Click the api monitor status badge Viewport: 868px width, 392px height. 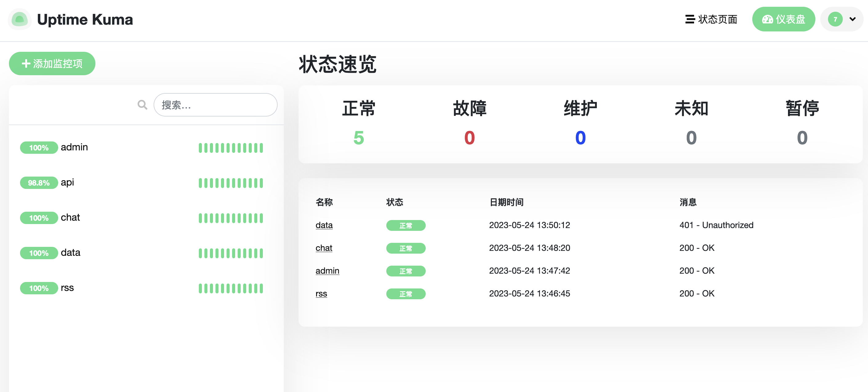click(39, 182)
